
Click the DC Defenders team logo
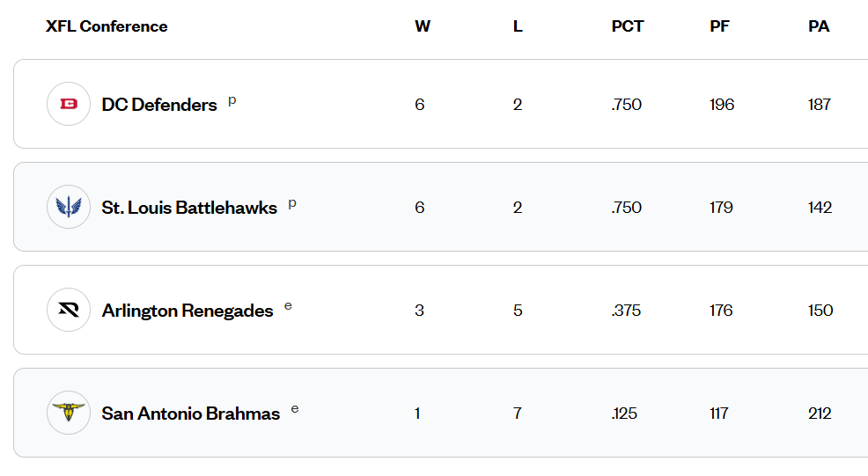(69, 104)
